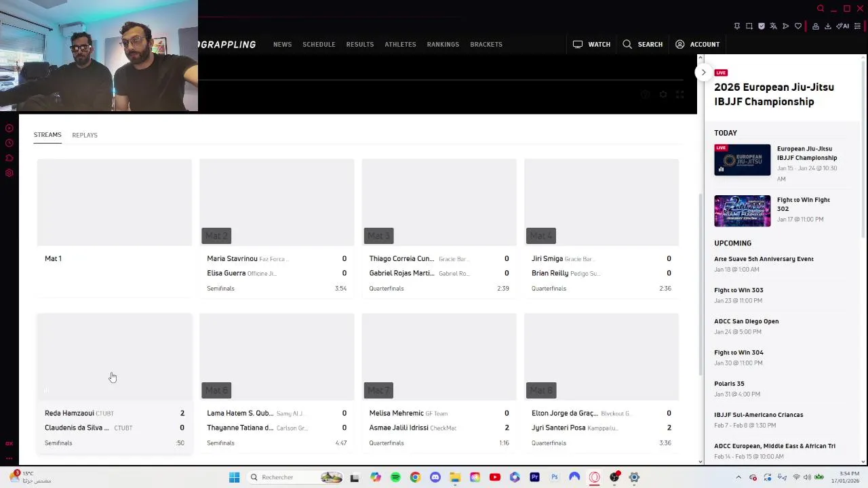Open the Mat 7 stream thumbnail

point(439,357)
